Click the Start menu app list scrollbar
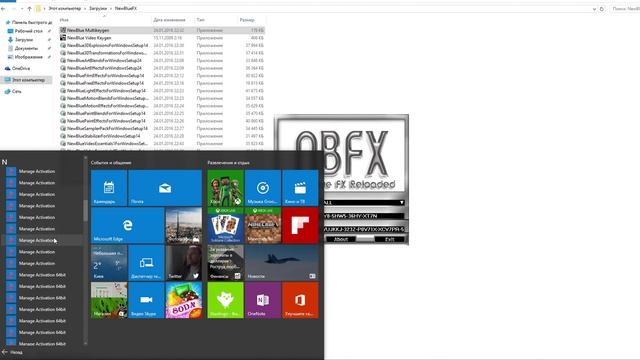The image size is (640, 360). [85, 210]
